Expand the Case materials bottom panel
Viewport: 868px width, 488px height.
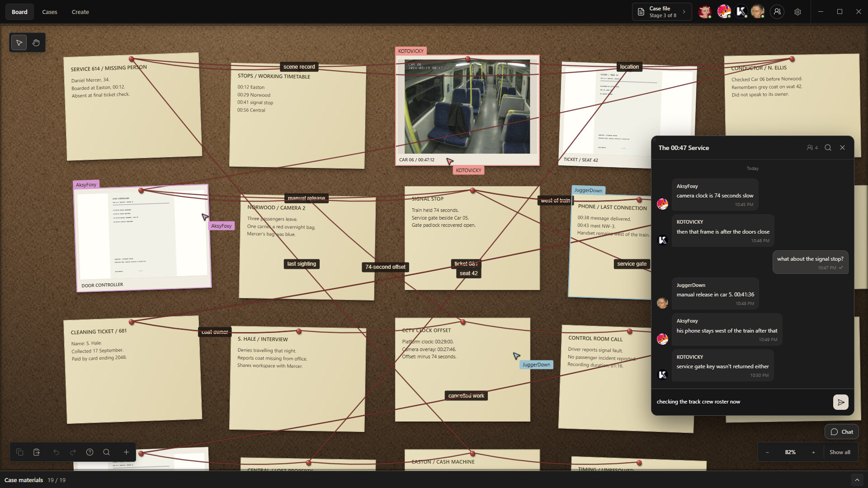click(x=857, y=480)
